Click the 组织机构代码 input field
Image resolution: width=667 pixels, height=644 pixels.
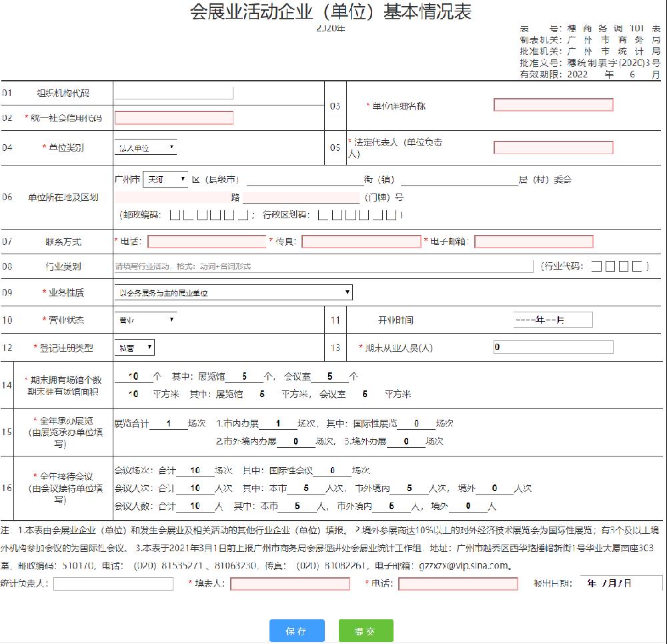tap(173, 93)
